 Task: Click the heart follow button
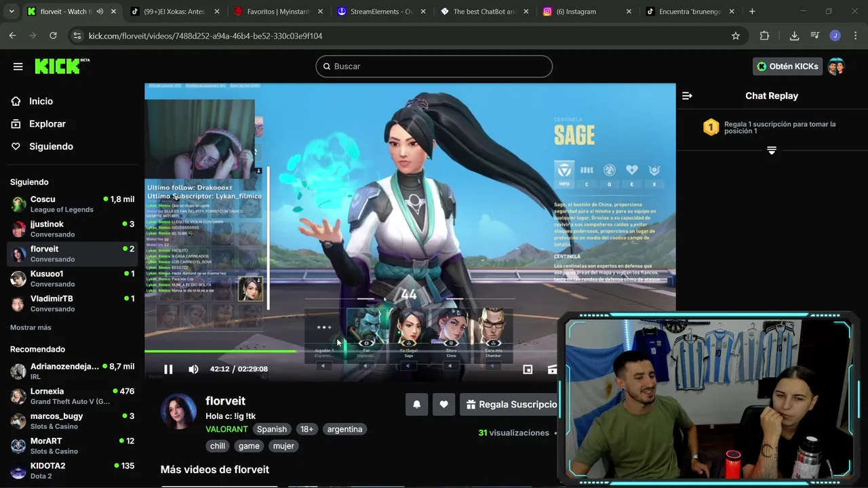443,405
